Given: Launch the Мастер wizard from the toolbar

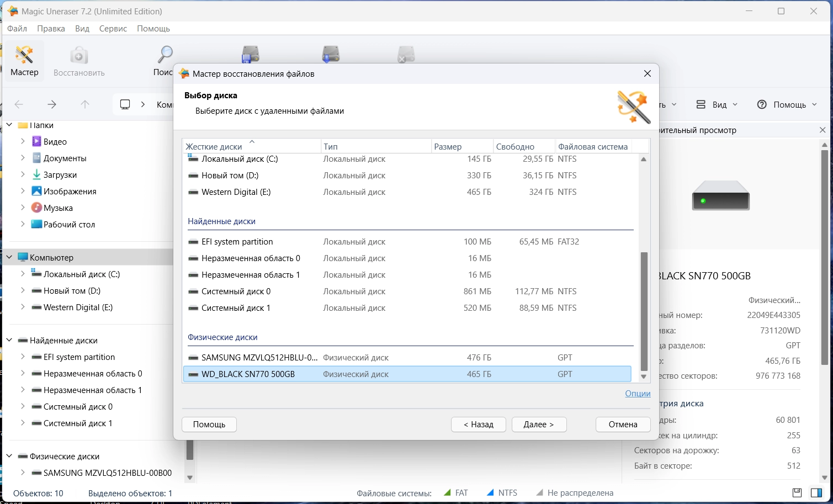Looking at the screenshot, I should click(x=24, y=61).
